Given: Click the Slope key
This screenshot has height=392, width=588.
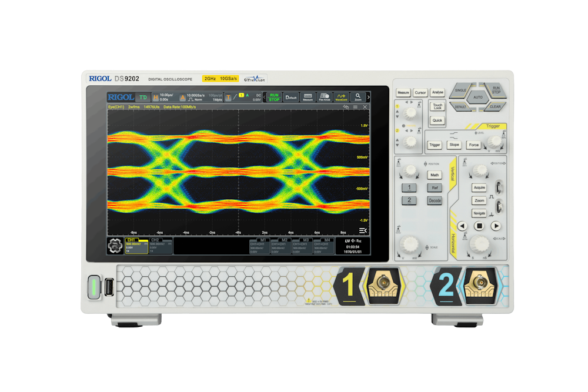Looking at the screenshot, I should [454, 145].
